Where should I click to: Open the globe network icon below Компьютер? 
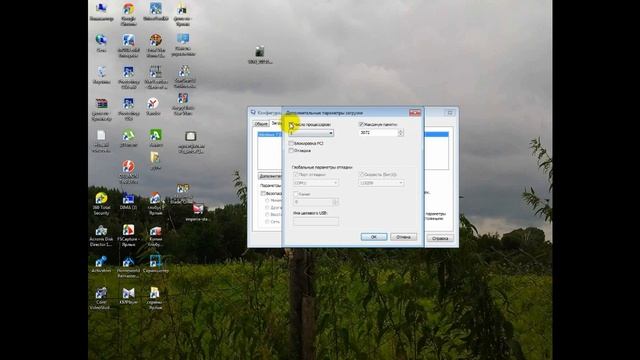101,43
